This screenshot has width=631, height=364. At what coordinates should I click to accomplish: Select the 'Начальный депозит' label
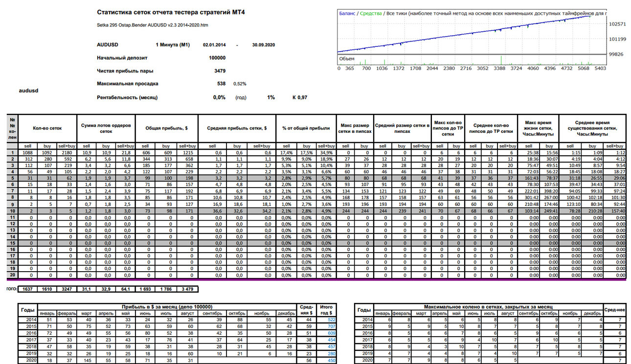(x=122, y=58)
